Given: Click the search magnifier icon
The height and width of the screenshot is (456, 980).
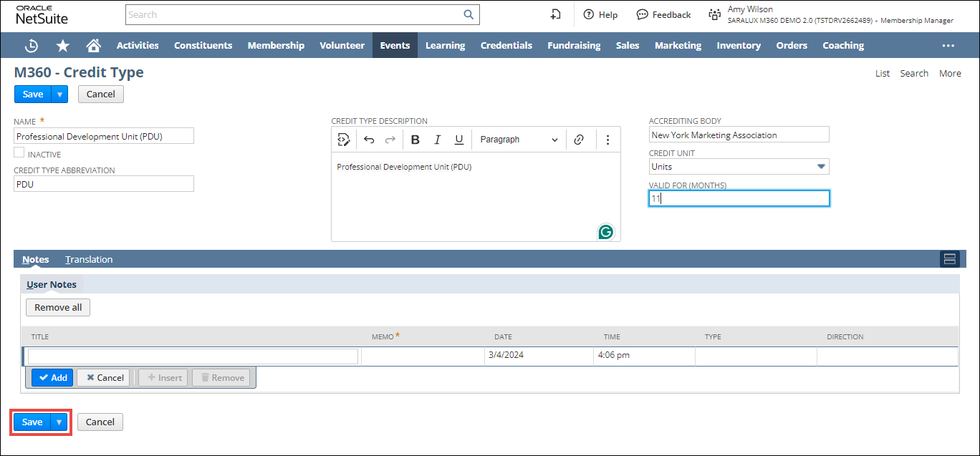Looking at the screenshot, I should tap(469, 14).
